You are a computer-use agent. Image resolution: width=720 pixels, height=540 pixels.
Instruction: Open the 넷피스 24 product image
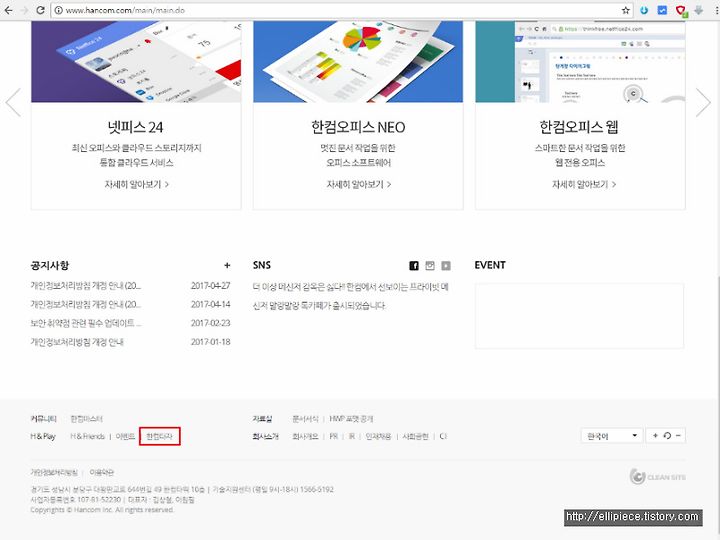(136, 62)
